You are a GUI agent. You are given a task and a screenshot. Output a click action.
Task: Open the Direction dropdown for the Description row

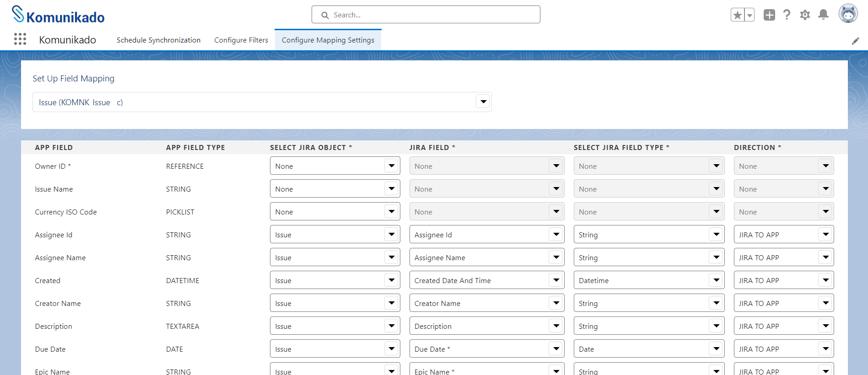[784, 326]
